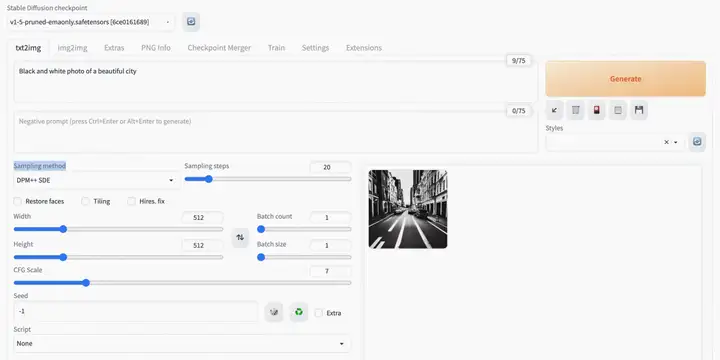Save current prompt as style with floppy icon
Viewport: 720px width, 360px height.
point(639,110)
